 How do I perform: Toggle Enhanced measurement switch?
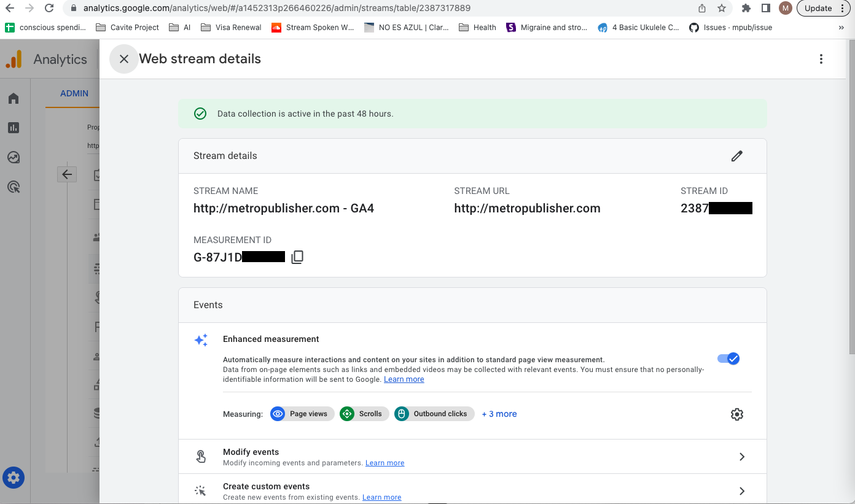(728, 359)
